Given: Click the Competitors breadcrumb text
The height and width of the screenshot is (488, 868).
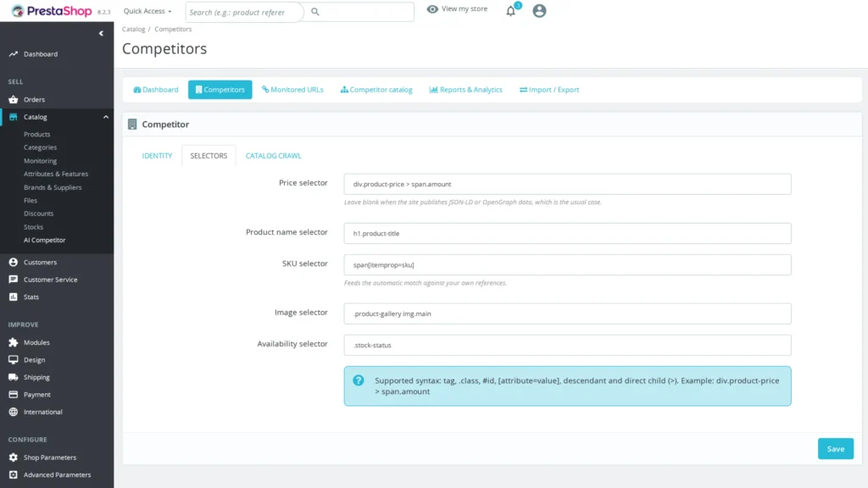Looking at the screenshot, I should (173, 29).
